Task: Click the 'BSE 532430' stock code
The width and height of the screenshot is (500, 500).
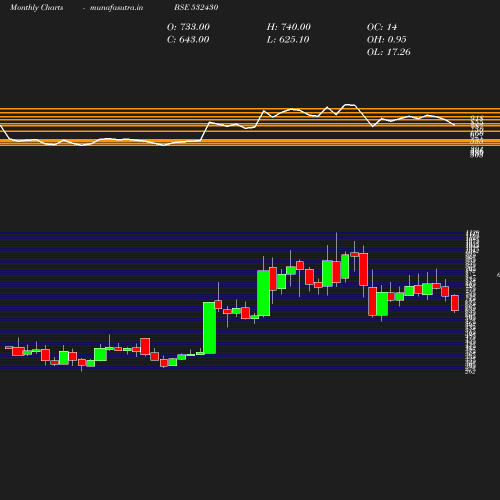Action: [x=196, y=7]
